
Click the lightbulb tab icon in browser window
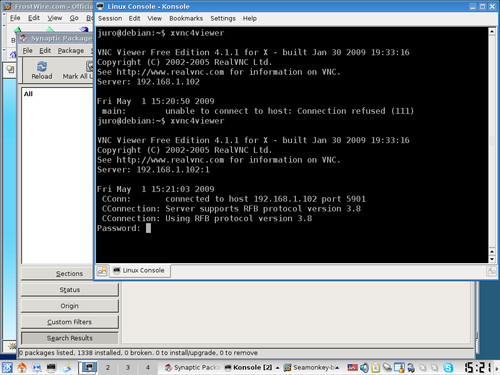click(10, 69)
